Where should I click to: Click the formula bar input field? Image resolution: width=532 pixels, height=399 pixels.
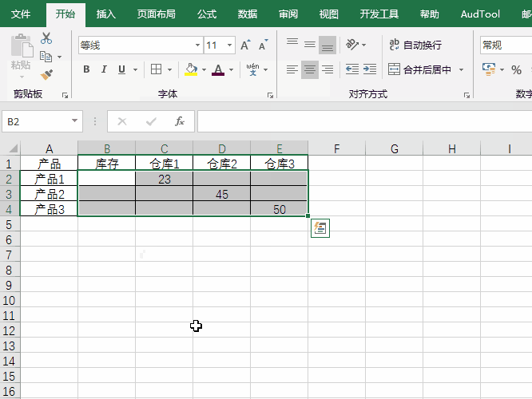364,121
